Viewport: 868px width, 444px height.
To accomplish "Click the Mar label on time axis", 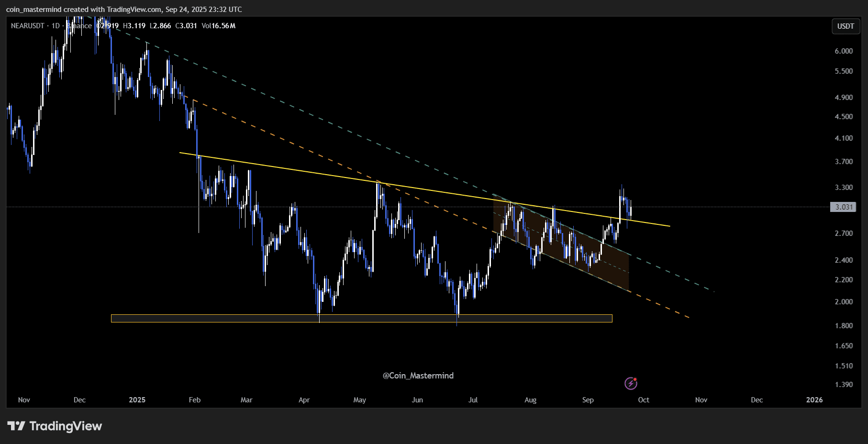I will [246, 400].
